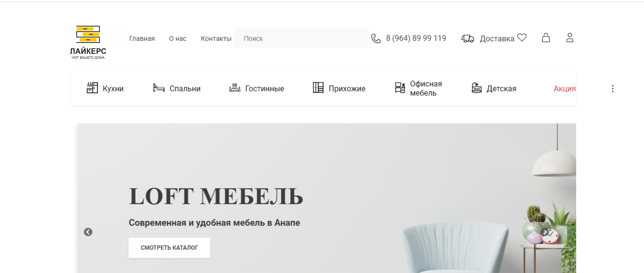Image resolution: width=644 pixels, height=273 pixels.
Task: Open the Доставка link
Action: 497,39
